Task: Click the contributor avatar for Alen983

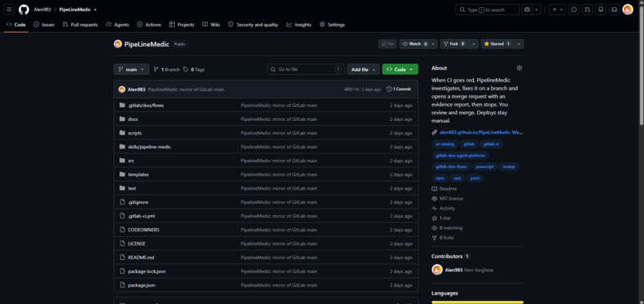Action: [x=437, y=270]
